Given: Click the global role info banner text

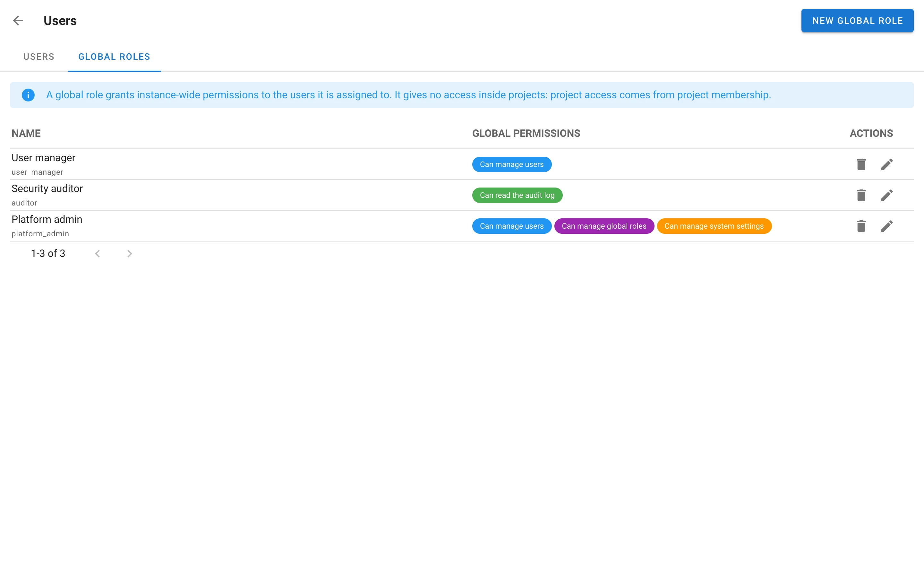Looking at the screenshot, I should pos(408,95).
